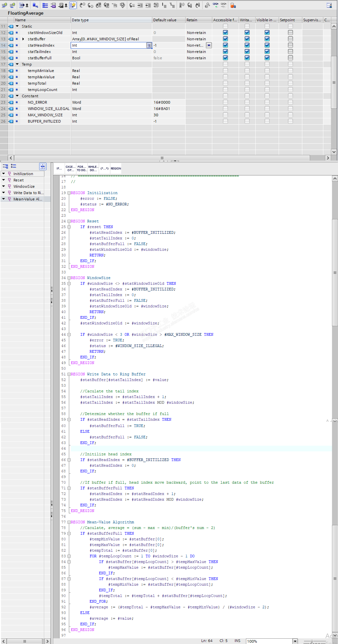338x644 pixels.
Task: Toggle Writable checkbox for statTailIndex
Action: point(247,51)
